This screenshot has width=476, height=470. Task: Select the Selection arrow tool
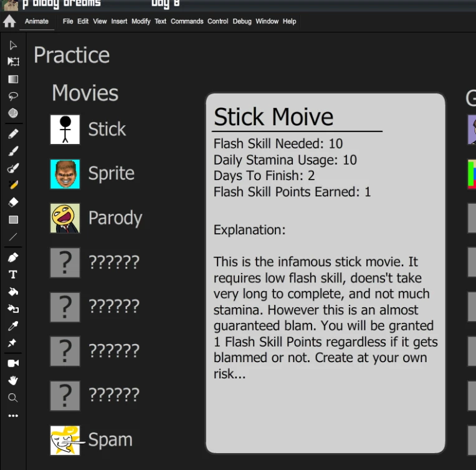[12, 46]
